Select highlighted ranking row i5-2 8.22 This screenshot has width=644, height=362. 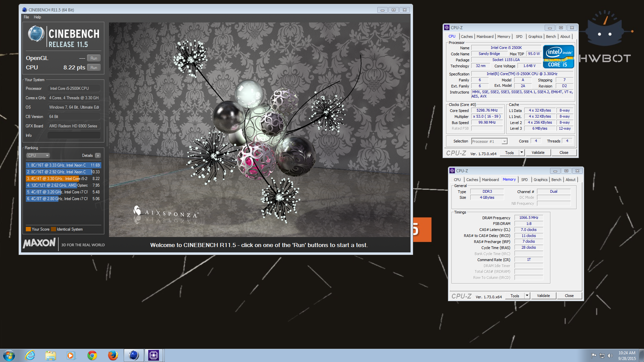pos(63,179)
